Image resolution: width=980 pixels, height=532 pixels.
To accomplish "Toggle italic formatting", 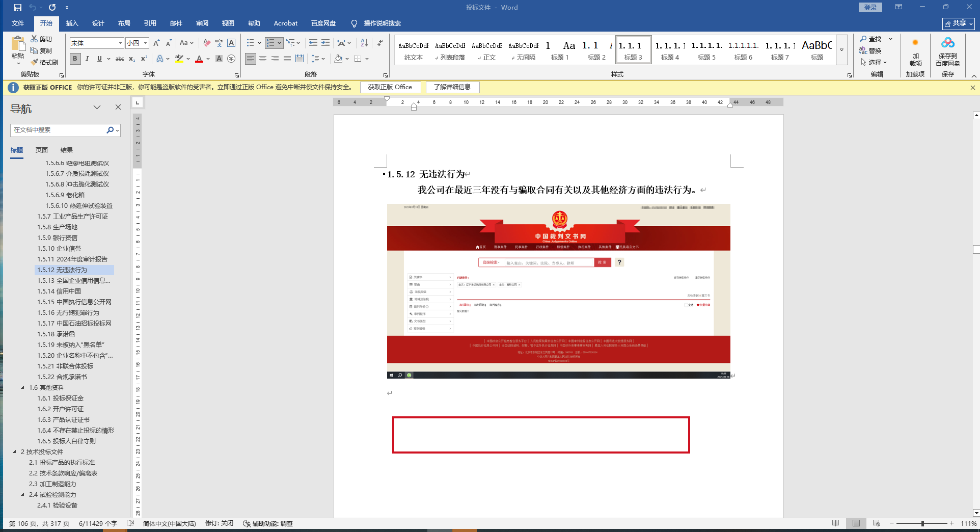I will pos(88,59).
